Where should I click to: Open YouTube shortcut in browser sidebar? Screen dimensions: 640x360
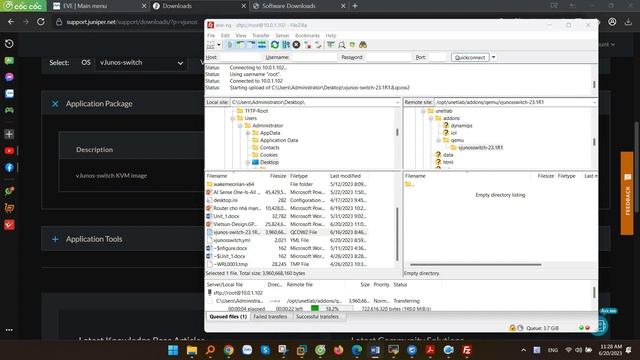9,151
